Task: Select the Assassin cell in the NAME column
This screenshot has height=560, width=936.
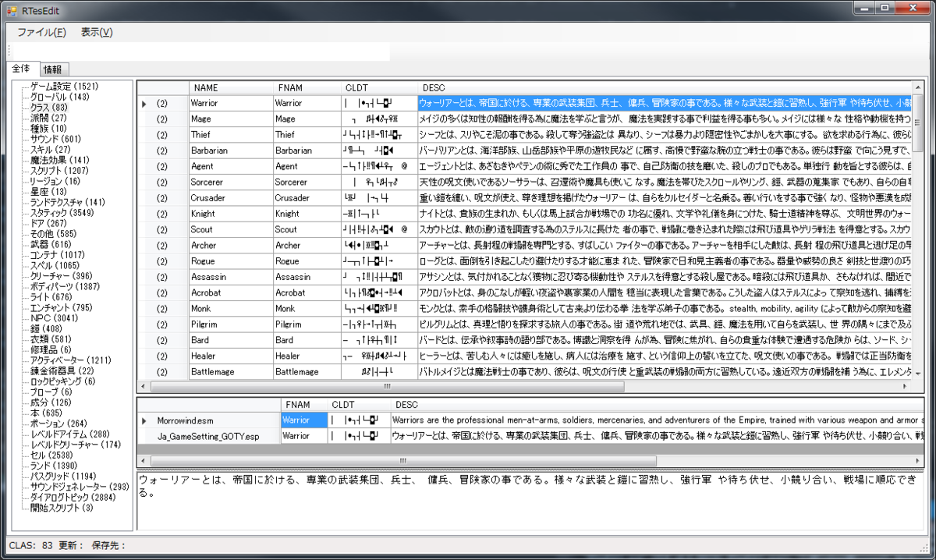Action: click(231, 277)
